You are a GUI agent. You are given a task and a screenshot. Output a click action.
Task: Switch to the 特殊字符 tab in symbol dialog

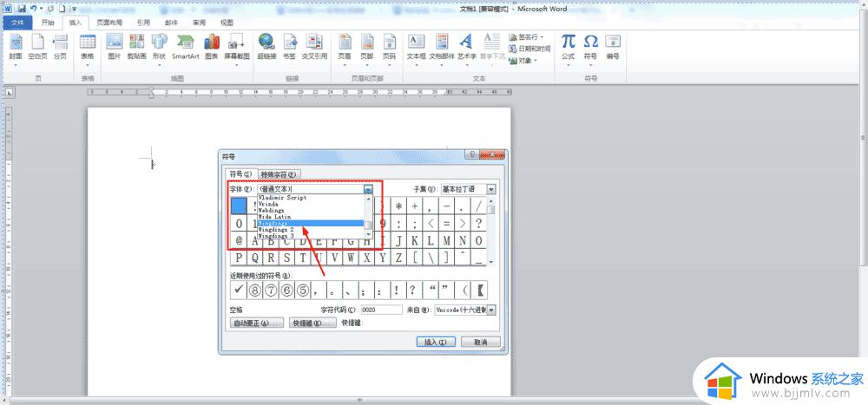click(x=279, y=174)
